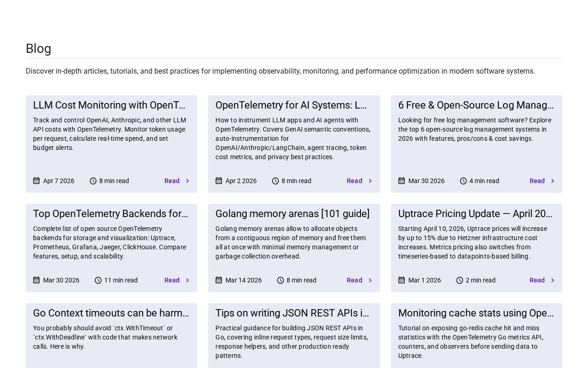588x368 pixels.
Task: Open Tips on writing JSON REST APIs title
Action: (293, 313)
